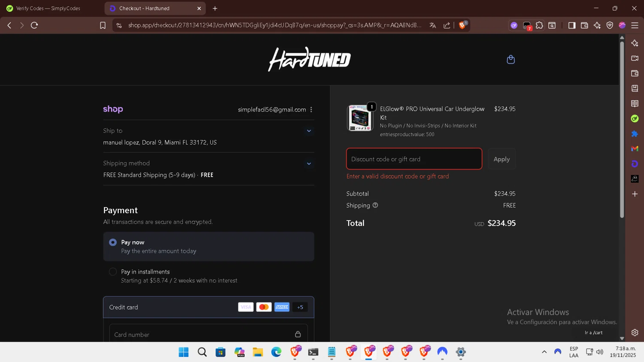
Task: Click the Total $234.95 amount
Action: click(501, 223)
